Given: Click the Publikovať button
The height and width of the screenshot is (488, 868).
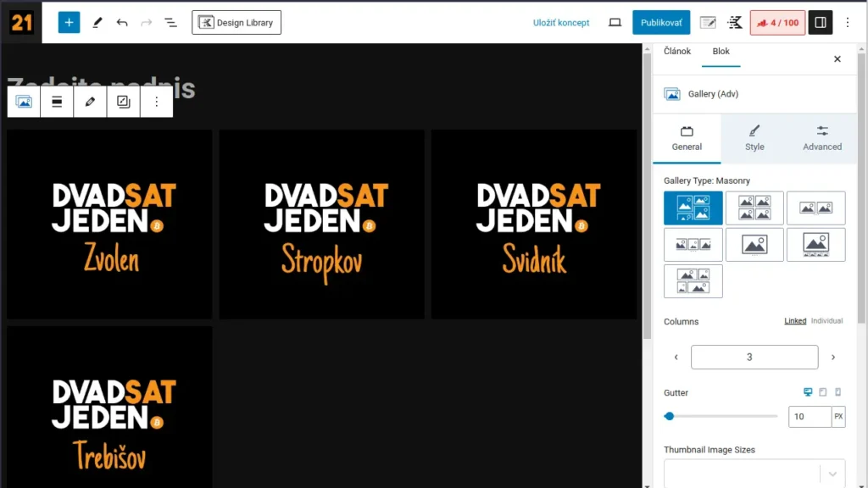Looking at the screenshot, I should click(661, 23).
